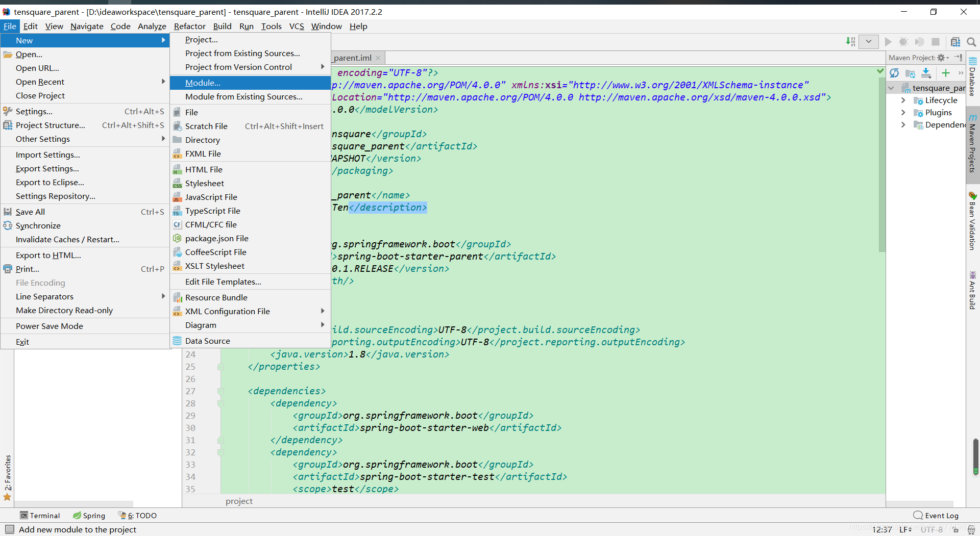Create a new HTML File
The image size is (980, 536).
250,170
